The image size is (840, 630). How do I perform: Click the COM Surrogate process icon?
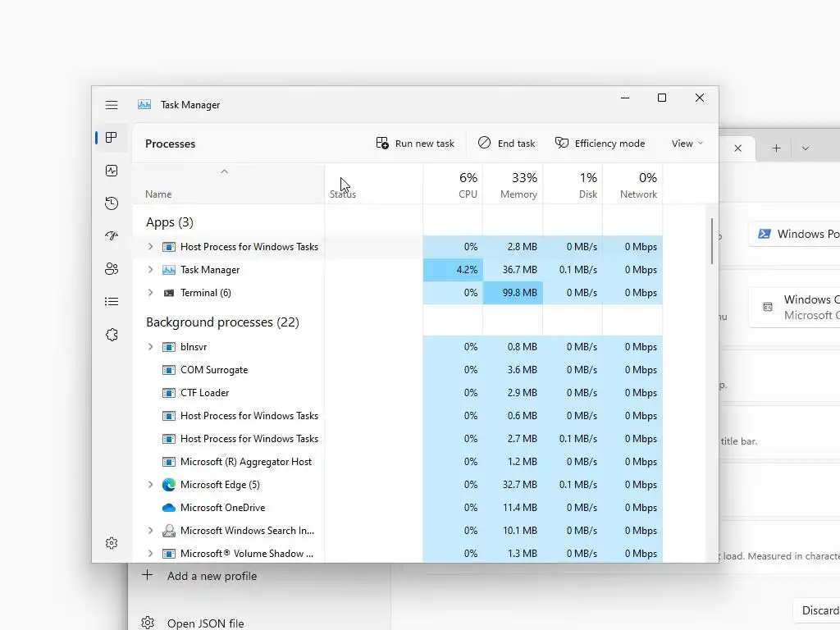pyautogui.click(x=169, y=370)
